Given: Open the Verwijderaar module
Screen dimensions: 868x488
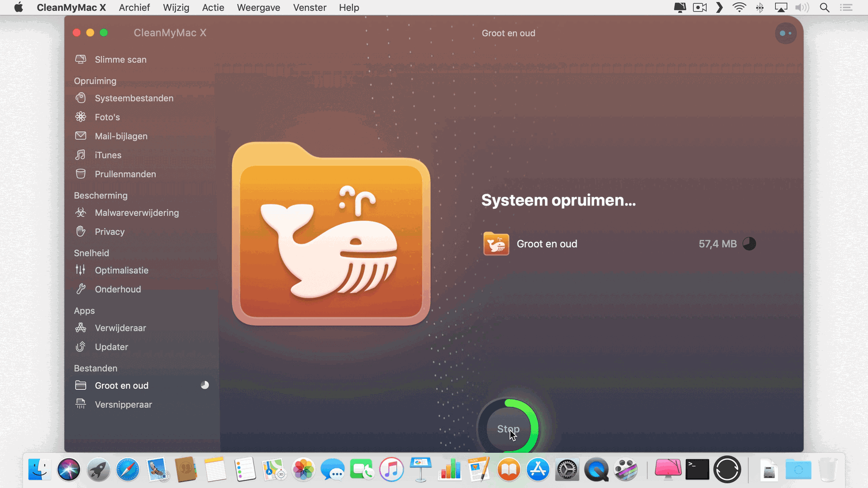Looking at the screenshot, I should point(120,328).
